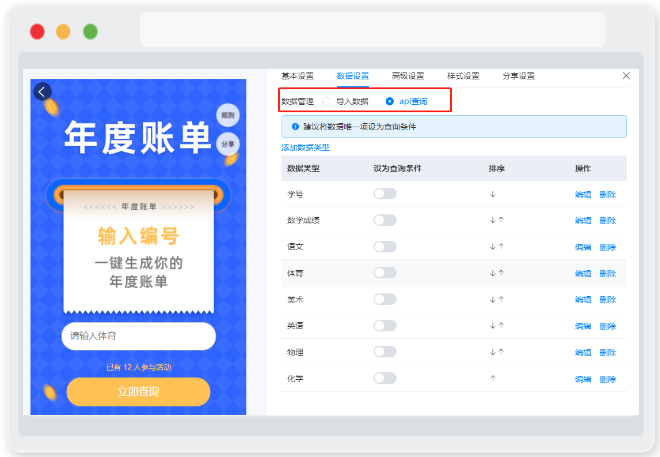660x457 pixels.
Task: Close the settings panel with the X
Action: 626,76
